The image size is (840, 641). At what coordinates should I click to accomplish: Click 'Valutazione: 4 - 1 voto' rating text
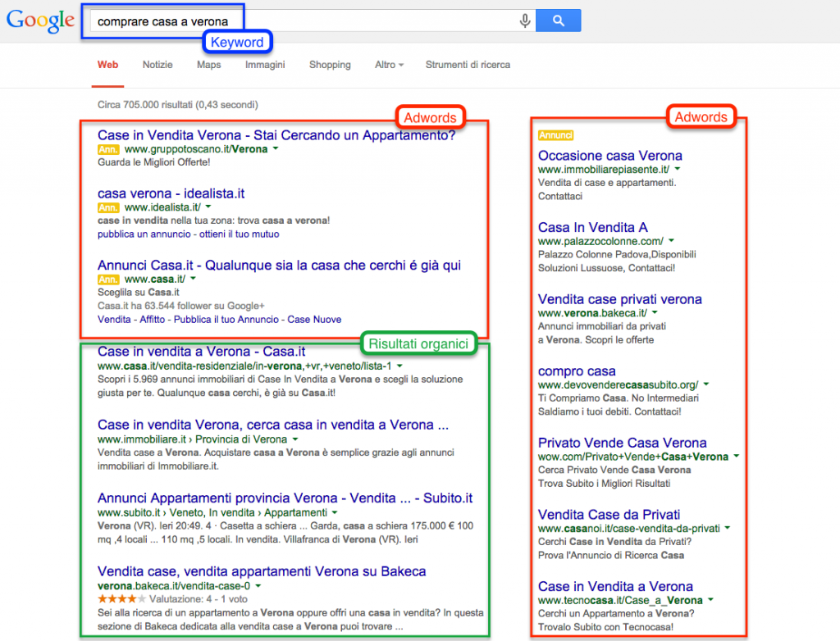tap(199, 598)
